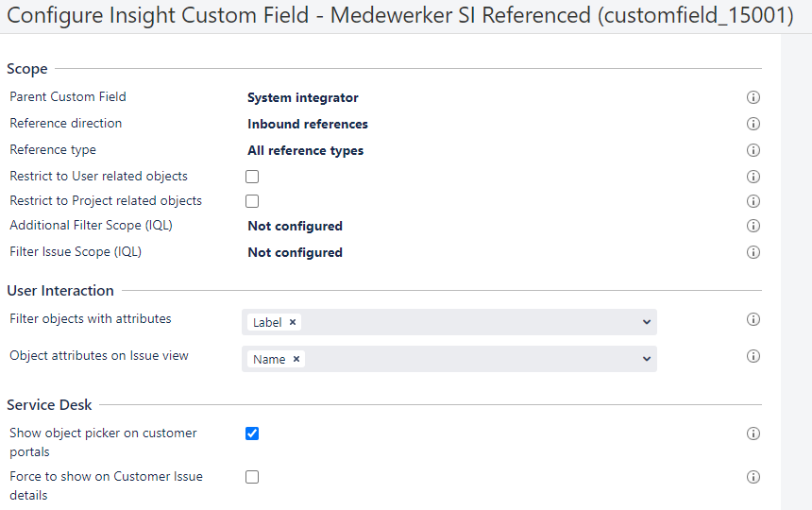Viewport: 812px width, 510px height.
Task: Remove the Name tag from issue view attributes
Action: pos(296,359)
